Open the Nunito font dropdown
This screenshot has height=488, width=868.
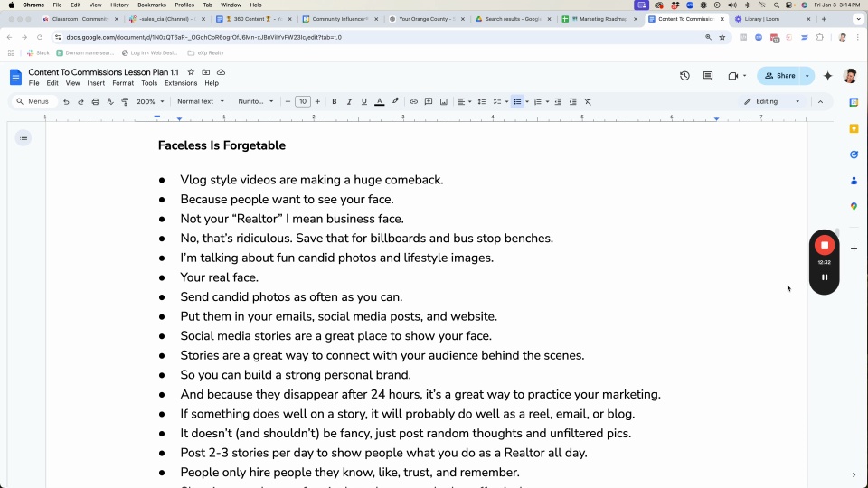click(x=255, y=102)
